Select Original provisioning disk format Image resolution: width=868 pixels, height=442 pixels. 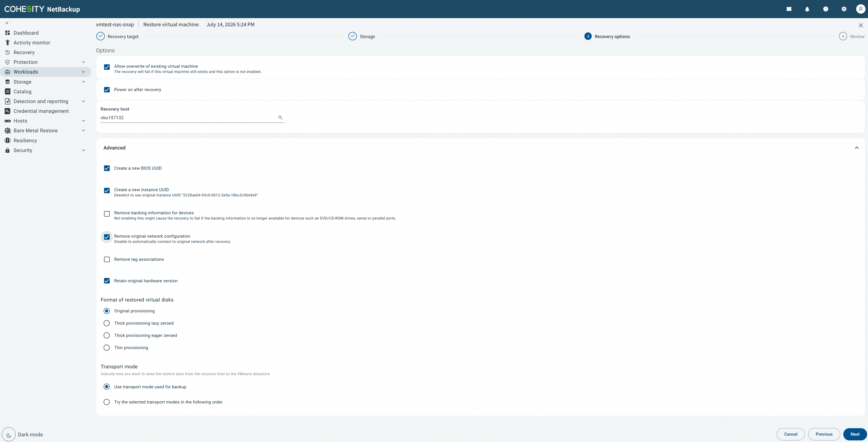[x=107, y=311]
